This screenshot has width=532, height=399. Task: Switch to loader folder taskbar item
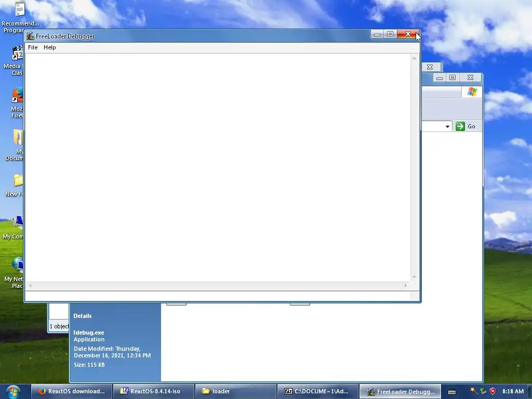[236, 391]
